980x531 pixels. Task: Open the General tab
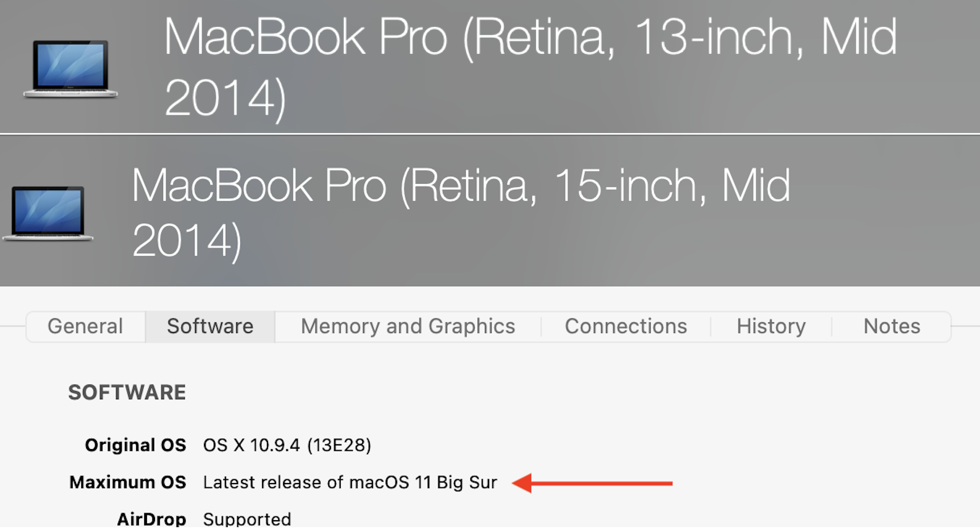(85, 326)
